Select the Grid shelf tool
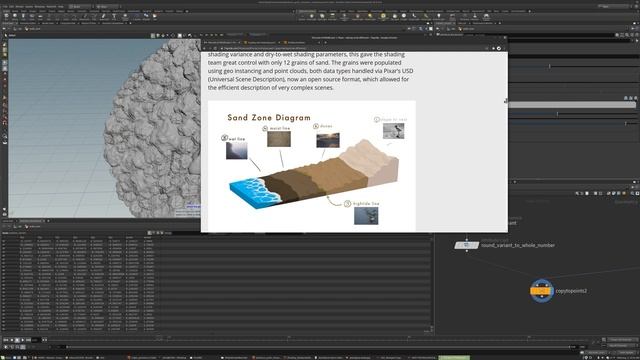The width and height of the screenshot is (640, 360). [x=40, y=16]
